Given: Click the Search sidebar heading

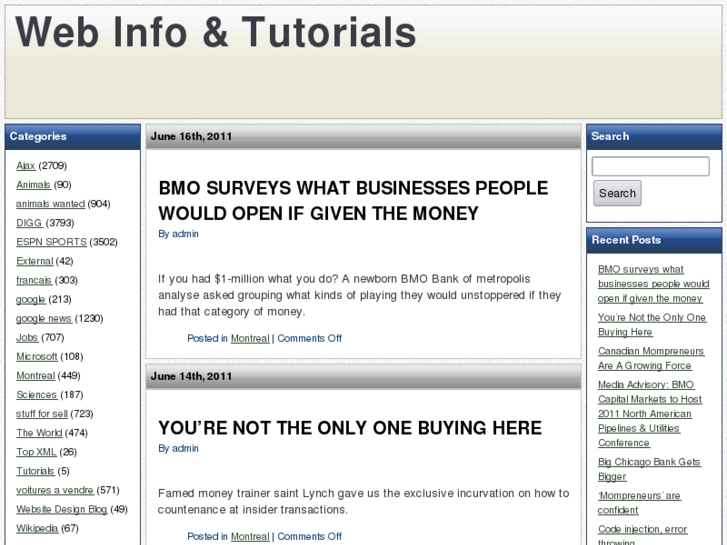Looking at the screenshot, I should coord(610,136).
